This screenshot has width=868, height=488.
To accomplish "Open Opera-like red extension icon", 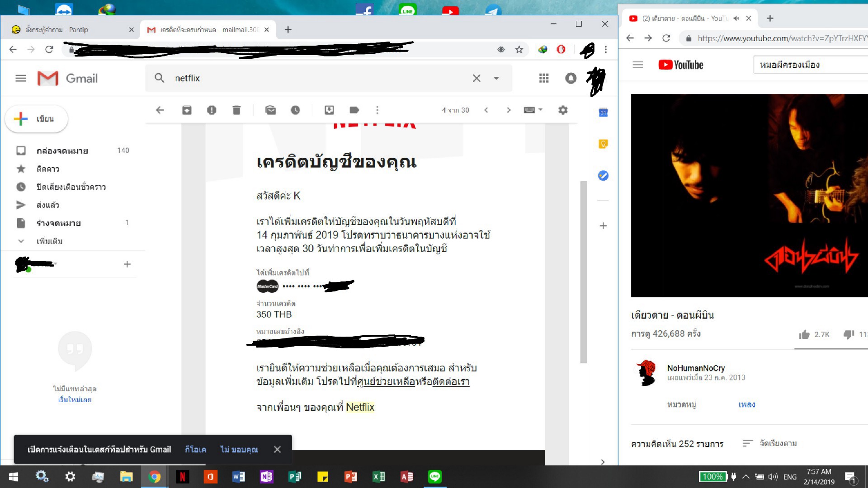I will click(x=561, y=49).
